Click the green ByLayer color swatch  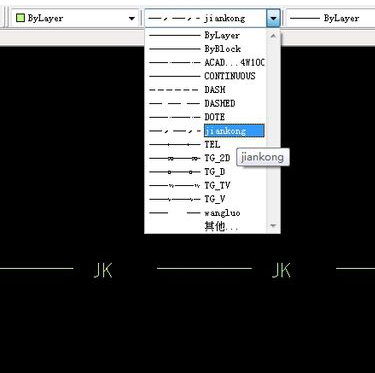tap(21, 18)
